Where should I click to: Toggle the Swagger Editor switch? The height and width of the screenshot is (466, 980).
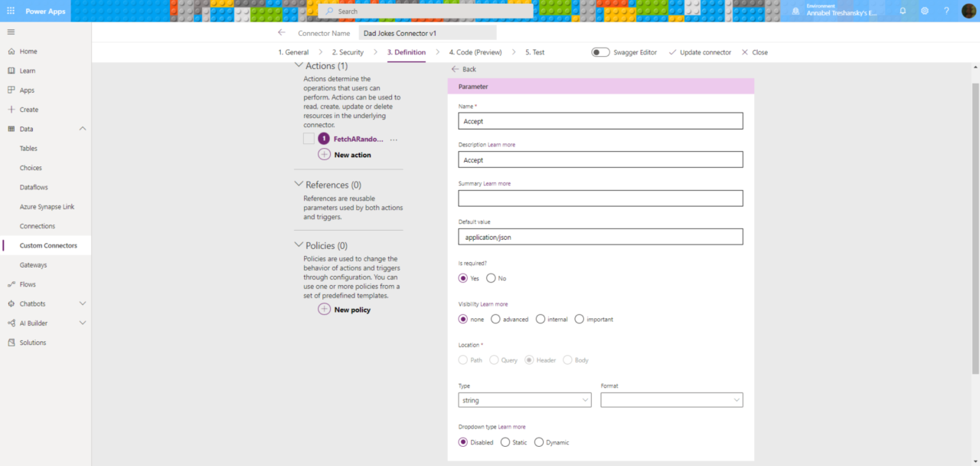(601, 52)
